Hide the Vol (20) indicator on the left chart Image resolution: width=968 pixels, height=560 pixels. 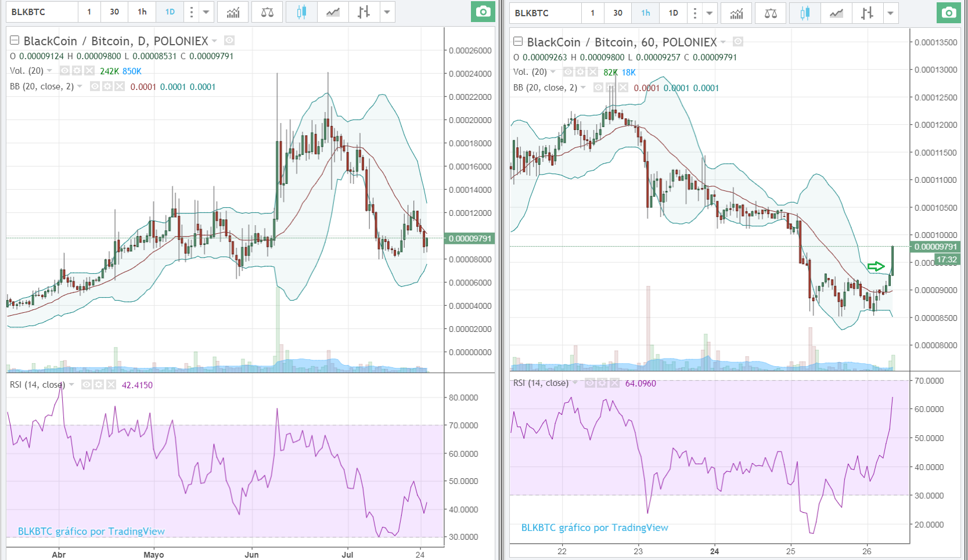[64, 70]
